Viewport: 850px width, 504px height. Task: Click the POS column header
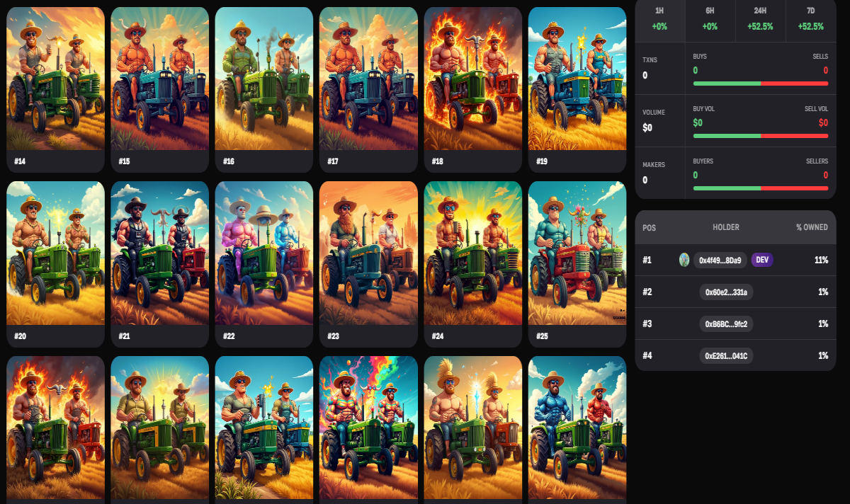[x=649, y=227]
